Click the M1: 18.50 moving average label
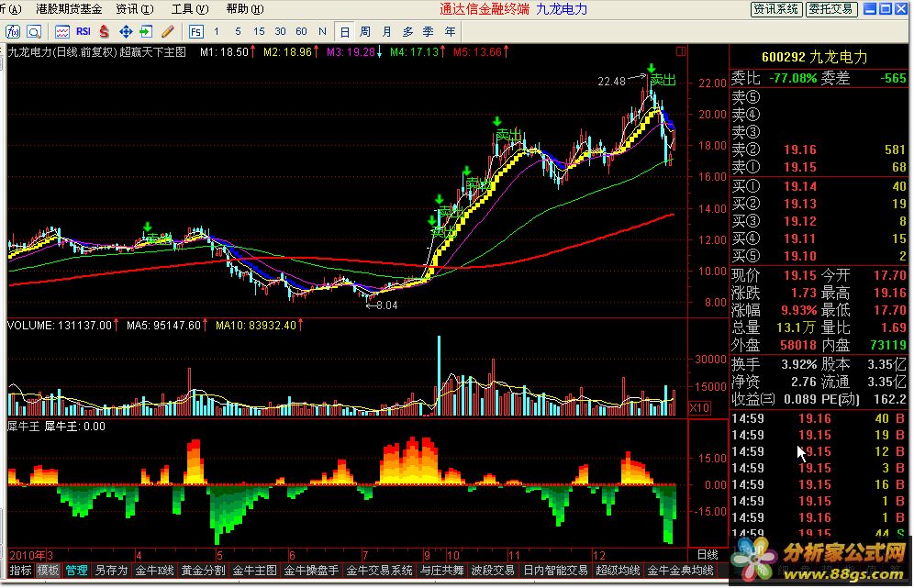This screenshot has width=914, height=588. [x=225, y=52]
